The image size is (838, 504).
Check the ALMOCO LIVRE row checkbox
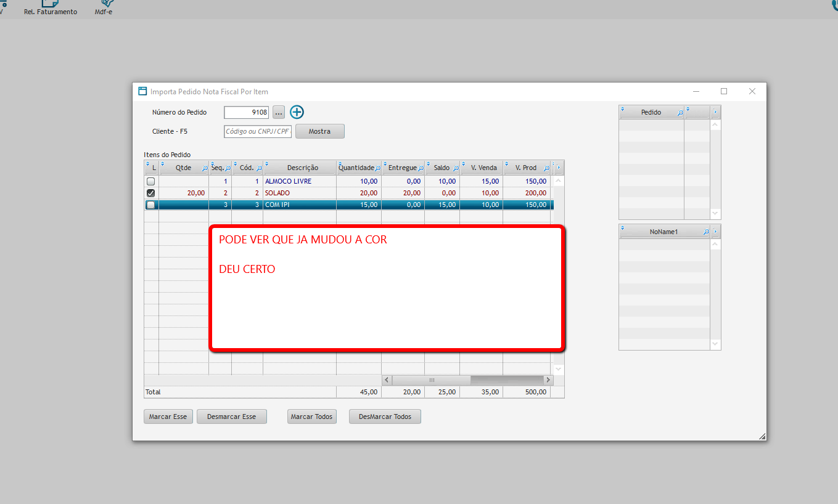[x=150, y=181]
